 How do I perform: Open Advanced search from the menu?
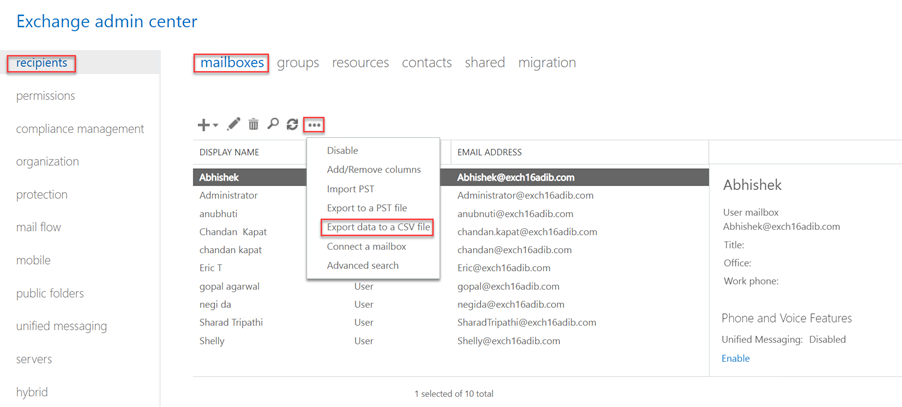362,265
